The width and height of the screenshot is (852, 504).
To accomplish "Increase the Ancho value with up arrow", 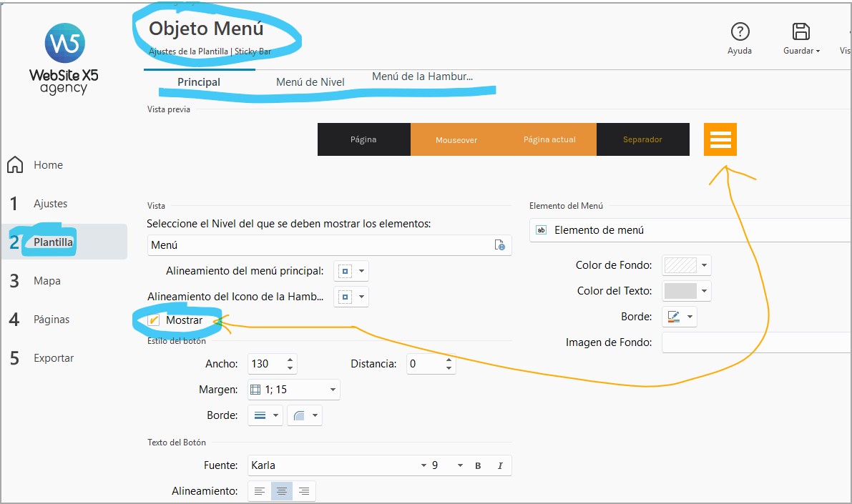I will pyautogui.click(x=290, y=360).
